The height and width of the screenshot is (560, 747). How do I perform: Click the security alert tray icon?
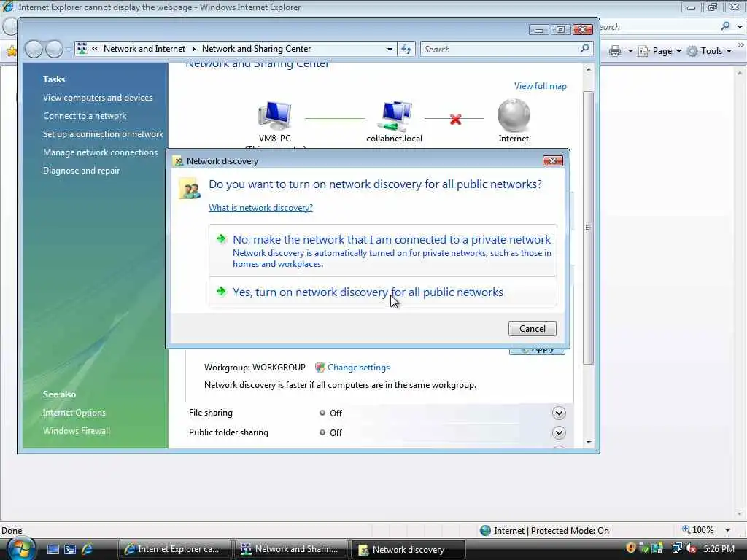[x=631, y=548]
